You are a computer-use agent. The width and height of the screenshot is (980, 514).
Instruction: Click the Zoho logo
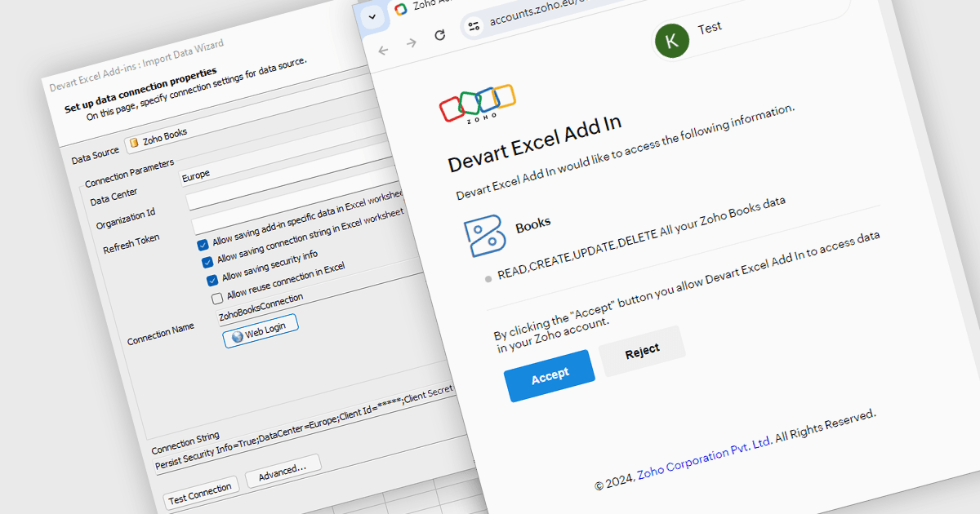point(478,104)
